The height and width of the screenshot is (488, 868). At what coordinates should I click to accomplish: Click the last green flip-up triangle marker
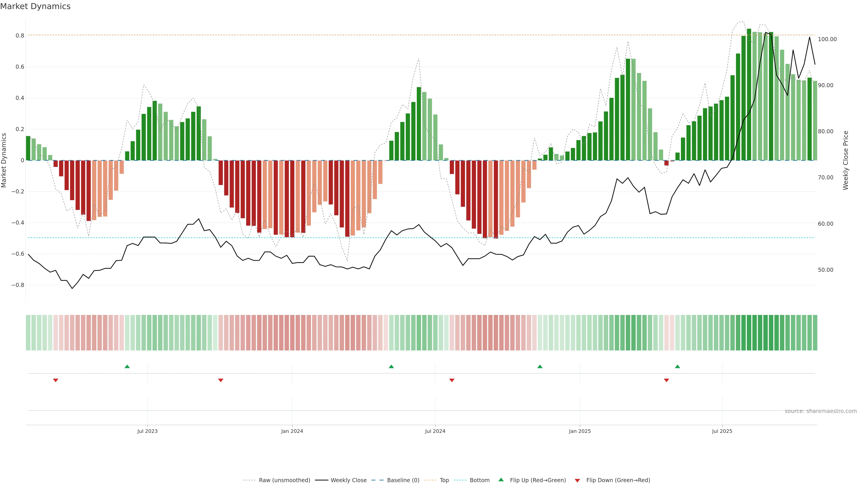pos(677,366)
